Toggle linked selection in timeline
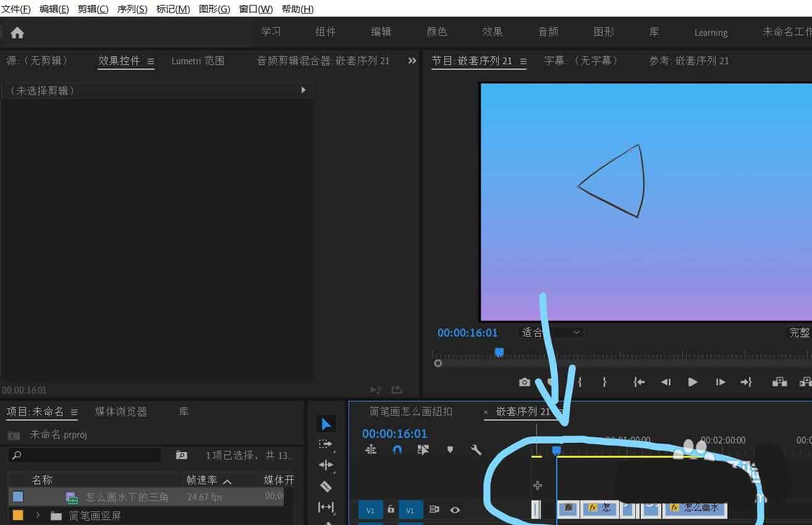This screenshot has height=525, width=812. coord(423,450)
